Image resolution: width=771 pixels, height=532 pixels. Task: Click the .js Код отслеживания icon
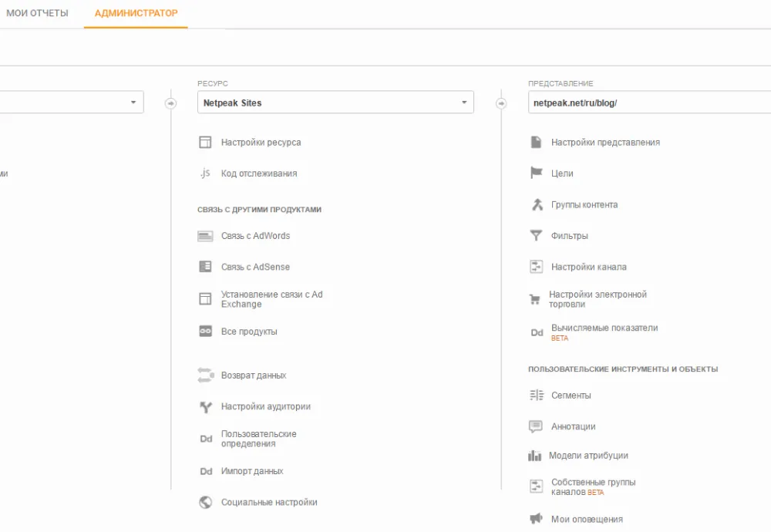[x=205, y=173]
